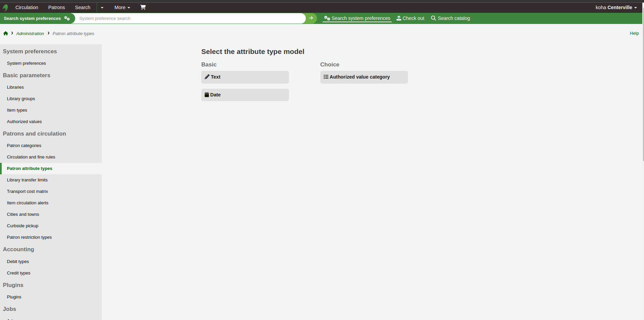Open koha Centerville user menu

point(616,7)
